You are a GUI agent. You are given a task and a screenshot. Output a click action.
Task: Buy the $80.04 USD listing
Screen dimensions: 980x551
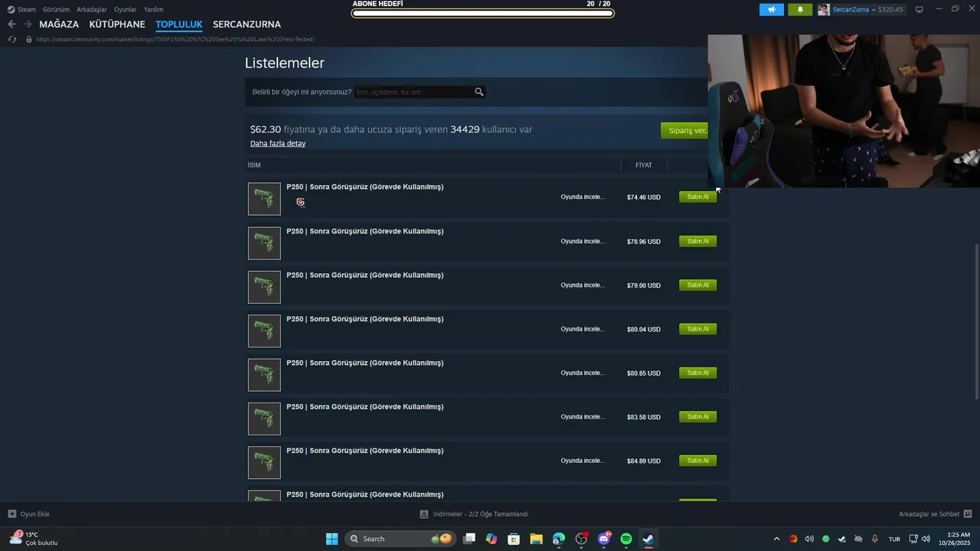[x=697, y=329]
